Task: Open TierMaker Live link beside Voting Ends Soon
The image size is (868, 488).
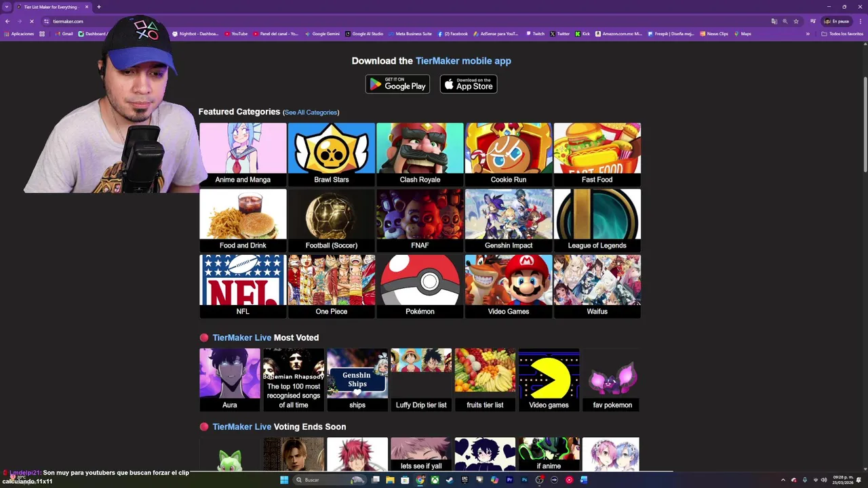Action: (241, 427)
